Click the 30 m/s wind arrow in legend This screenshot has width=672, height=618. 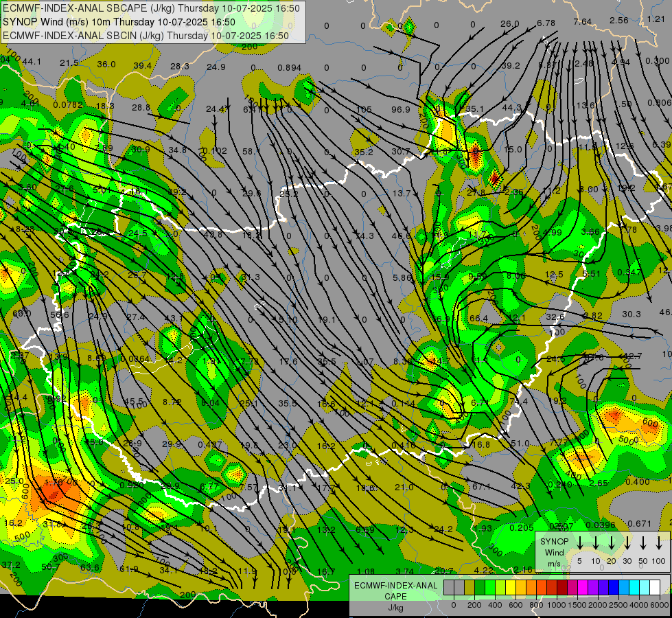click(x=627, y=542)
